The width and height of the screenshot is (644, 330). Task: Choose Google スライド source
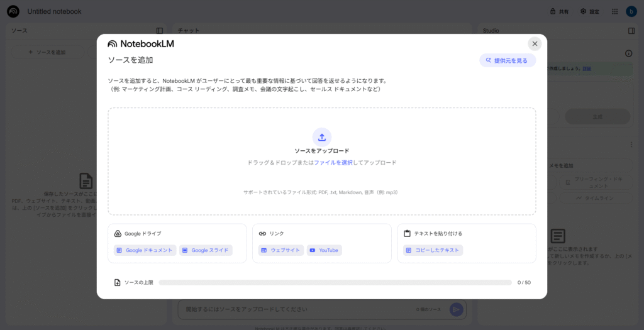pyautogui.click(x=206, y=250)
